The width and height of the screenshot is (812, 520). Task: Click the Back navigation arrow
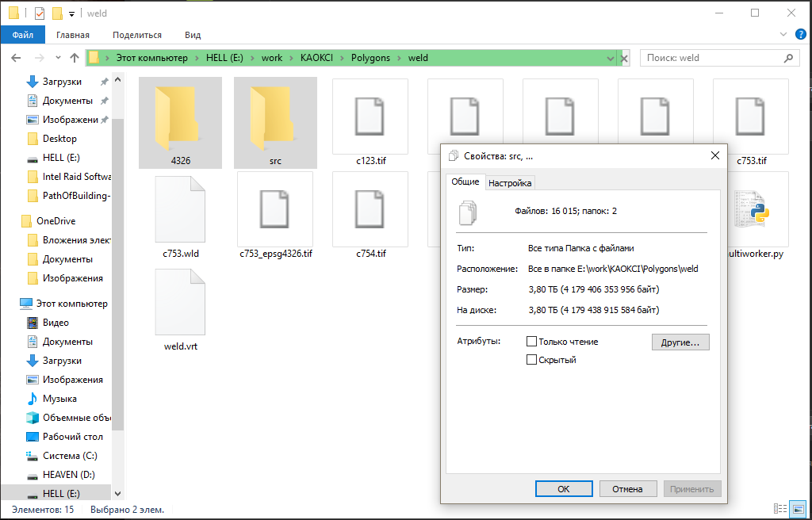(16, 58)
